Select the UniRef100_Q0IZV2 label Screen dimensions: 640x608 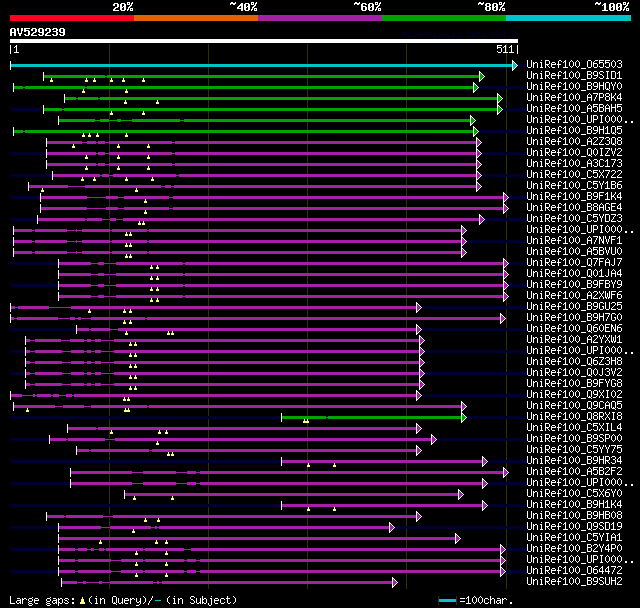coord(574,153)
